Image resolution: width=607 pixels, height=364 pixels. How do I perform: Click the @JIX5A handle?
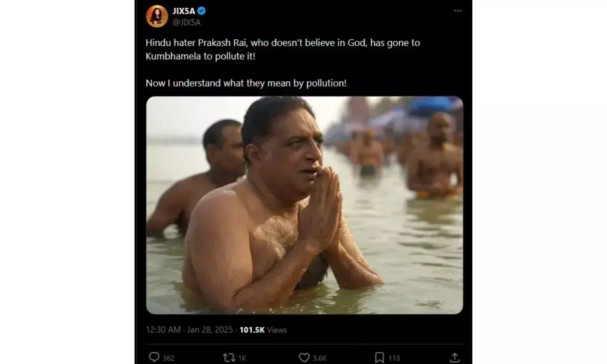pos(187,22)
